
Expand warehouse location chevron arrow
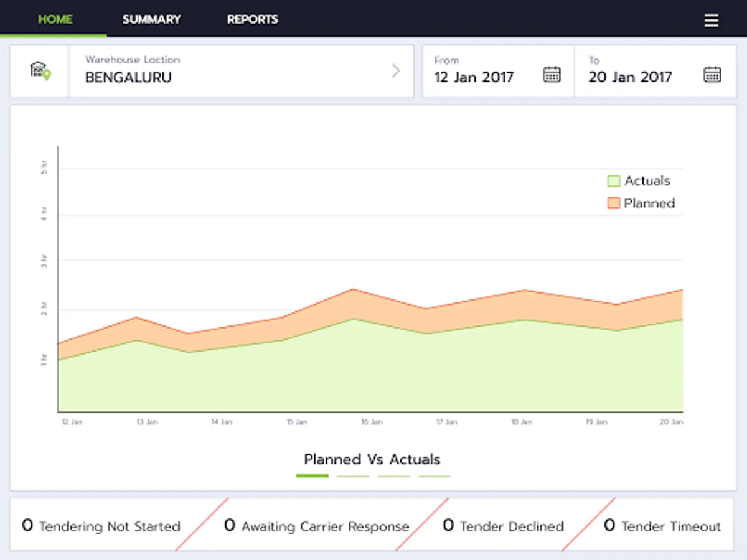(x=395, y=71)
